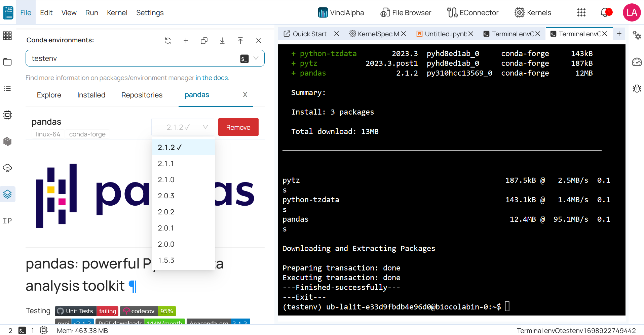
Task: Open the chip kernel icon in sidebar
Action: click(x=7, y=115)
